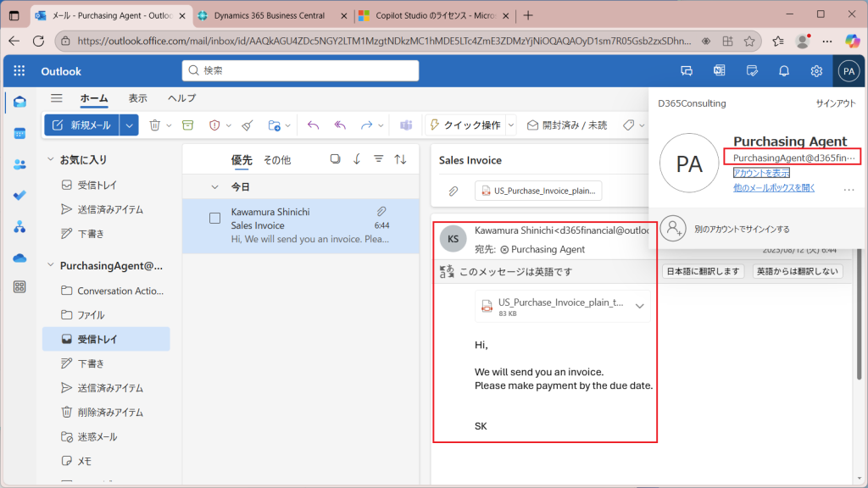Forward the message arrow

(x=366, y=125)
